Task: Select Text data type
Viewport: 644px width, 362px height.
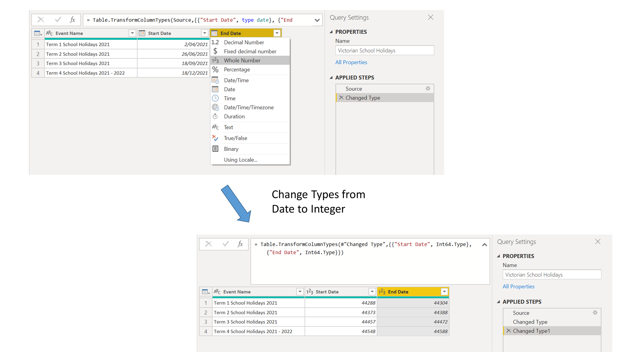Action: 250,127
